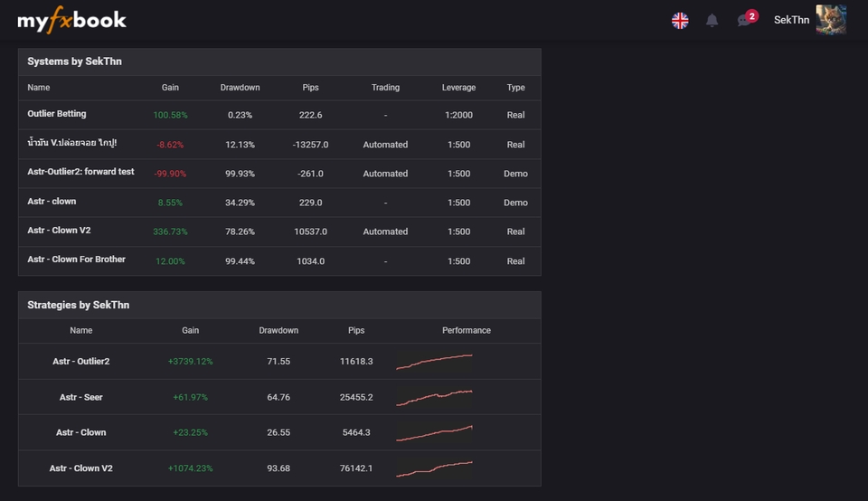
Task: Click the 1:2000 leverage value
Action: tap(458, 115)
